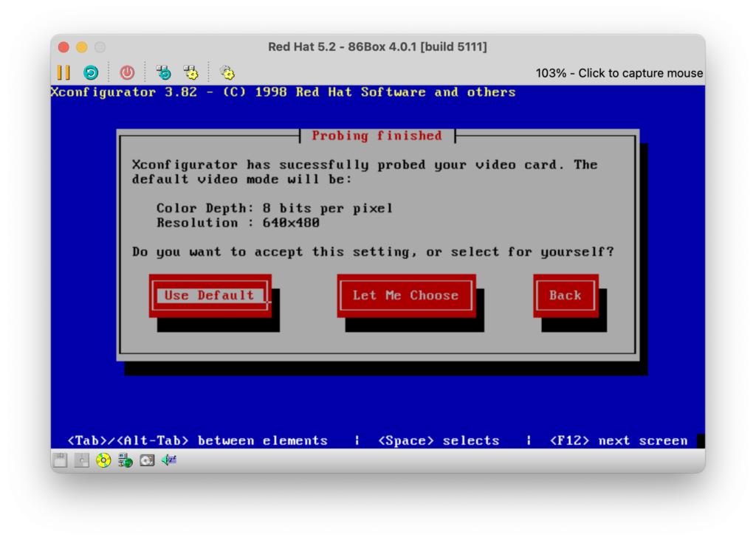Send Ctrl+Alt+Esc via toolbar icon
This screenshot has width=756, height=540.
[x=191, y=73]
